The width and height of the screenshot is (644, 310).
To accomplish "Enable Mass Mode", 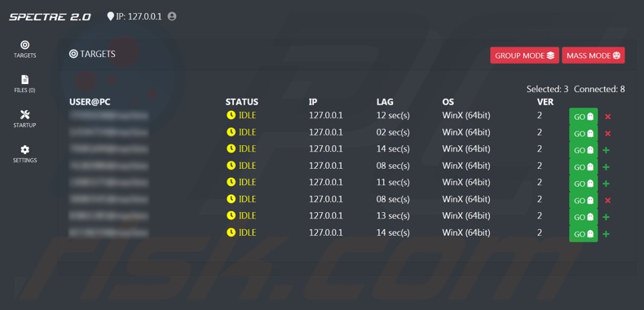I will [x=593, y=55].
